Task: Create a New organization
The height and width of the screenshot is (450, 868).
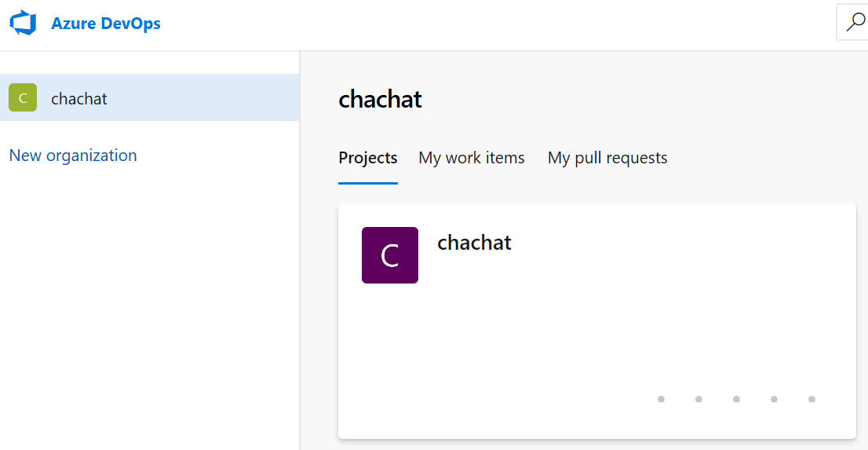Action: click(73, 155)
